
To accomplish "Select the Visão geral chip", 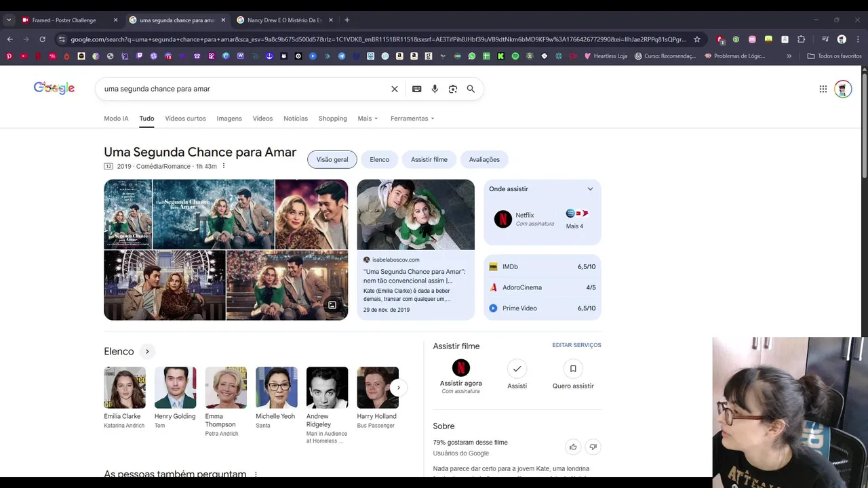I will pyautogui.click(x=332, y=160).
